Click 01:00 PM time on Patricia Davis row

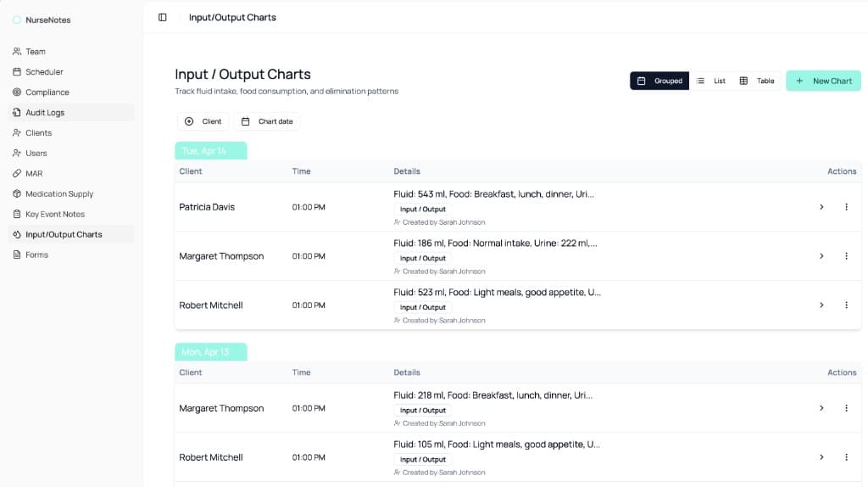click(x=309, y=207)
